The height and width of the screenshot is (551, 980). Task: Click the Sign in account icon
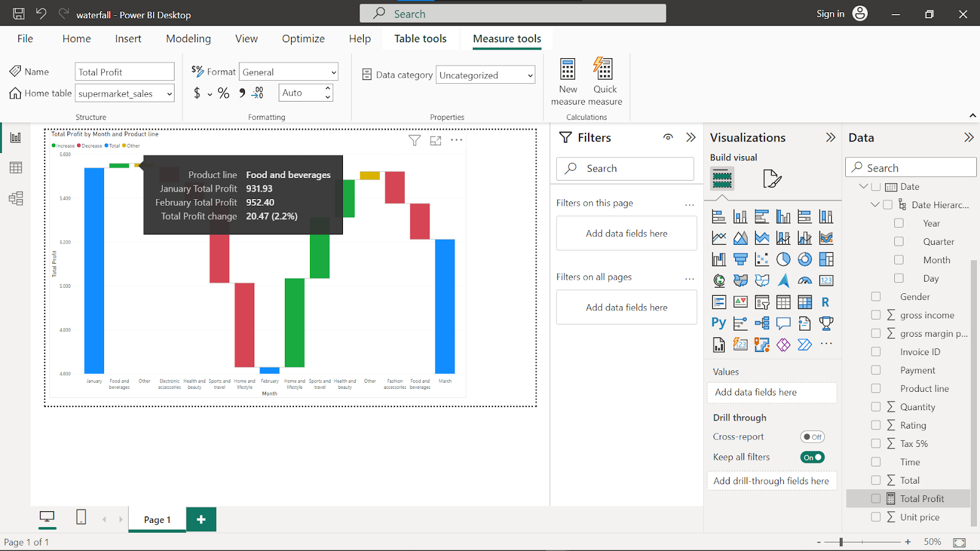(x=860, y=13)
